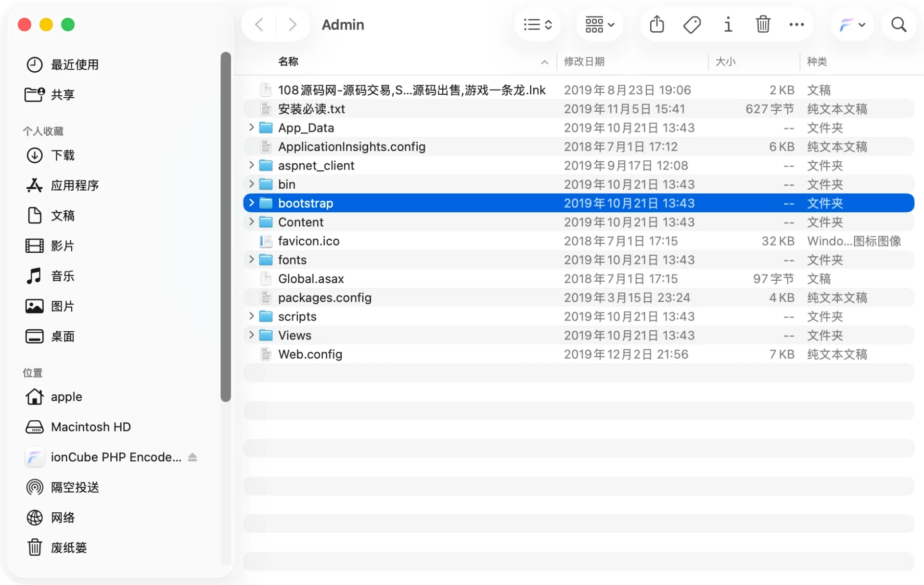Go back with the left arrow button

(259, 25)
